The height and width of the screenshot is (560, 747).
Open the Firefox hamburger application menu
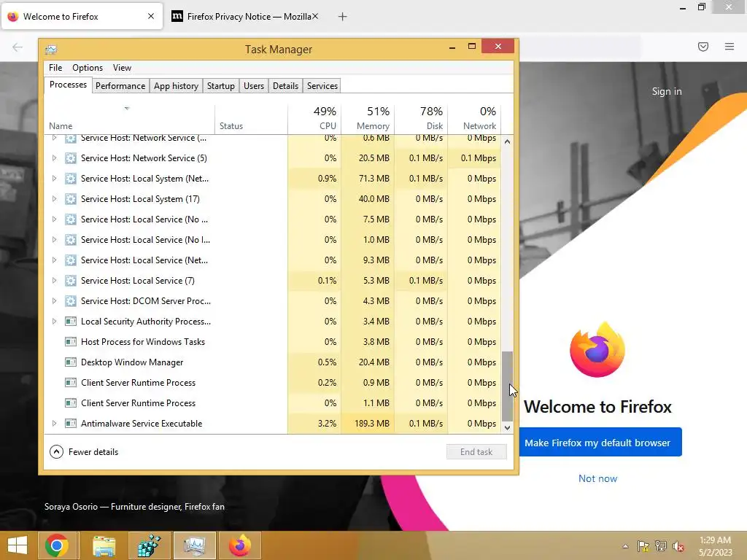[729, 47]
